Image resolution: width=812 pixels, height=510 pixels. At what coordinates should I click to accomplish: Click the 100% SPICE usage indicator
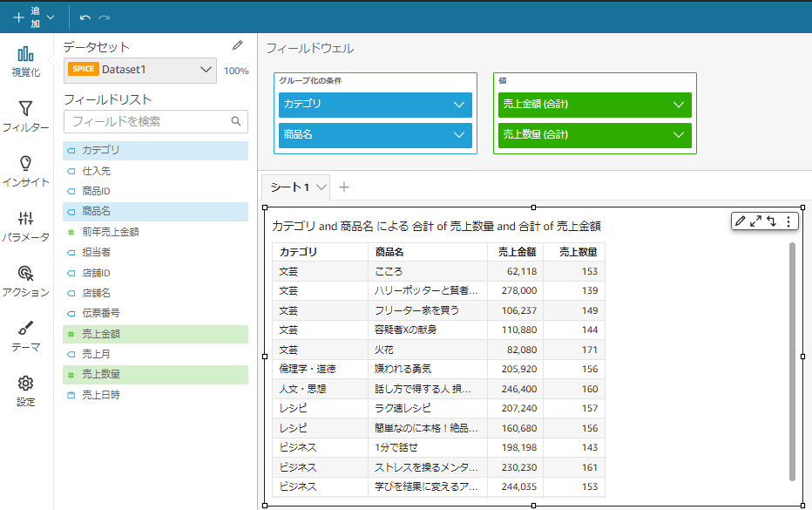[x=236, y=71]
